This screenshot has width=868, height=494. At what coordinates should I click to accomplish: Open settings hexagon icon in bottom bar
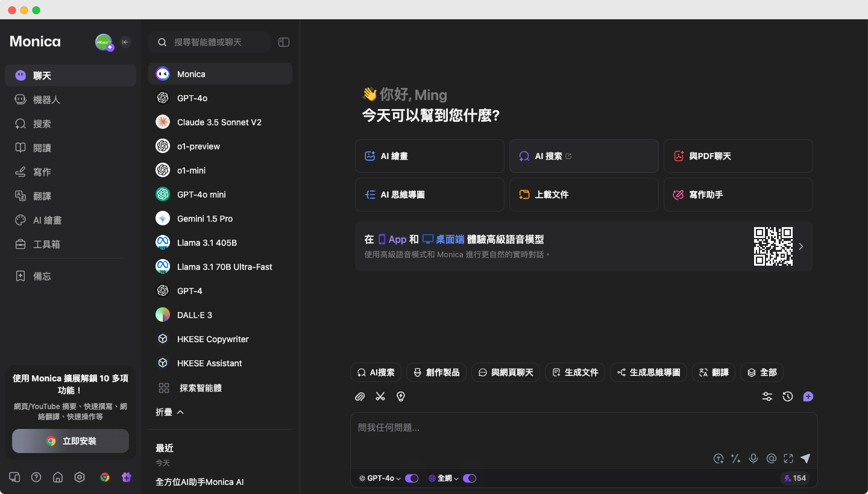(x=80, y=477)
